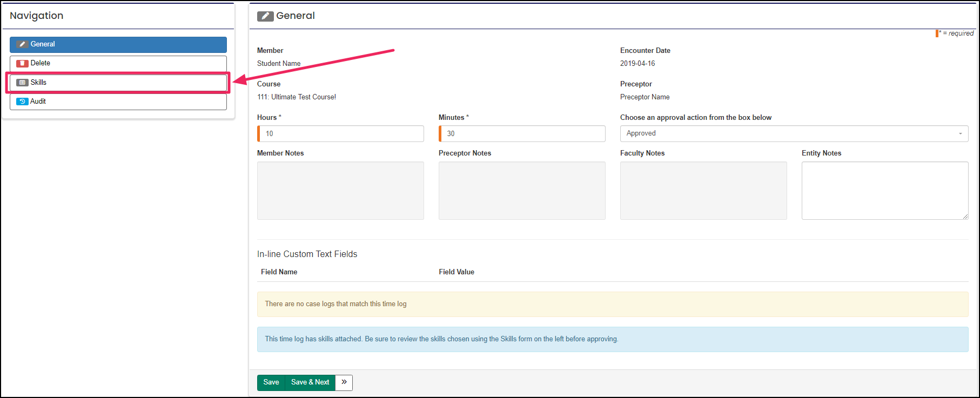Image resolution: width=980 pixels, height=398 pixels.
Task: Open the Skills navigation entry
Action: [118, 83]
